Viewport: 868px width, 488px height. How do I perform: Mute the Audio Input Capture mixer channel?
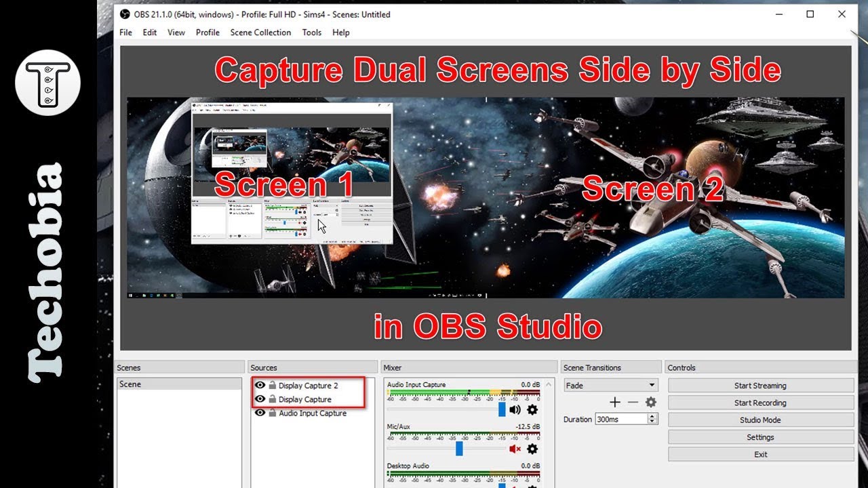515,409
